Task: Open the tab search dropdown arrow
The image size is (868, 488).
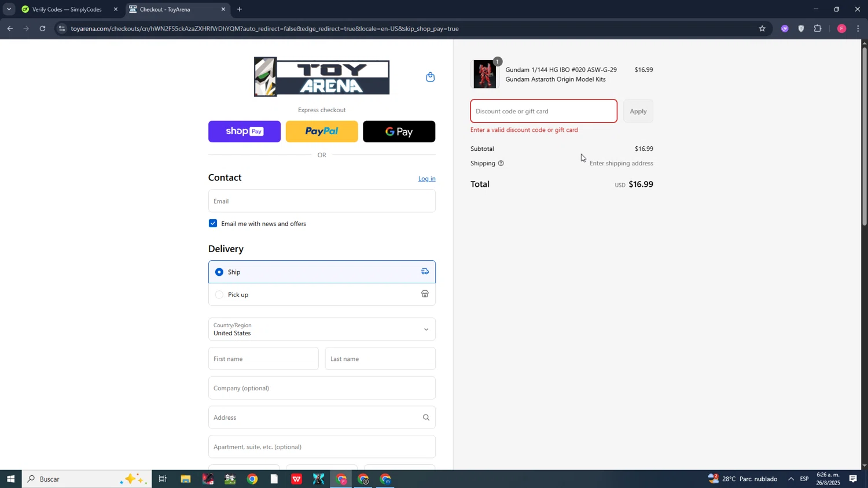Action: 9,9
